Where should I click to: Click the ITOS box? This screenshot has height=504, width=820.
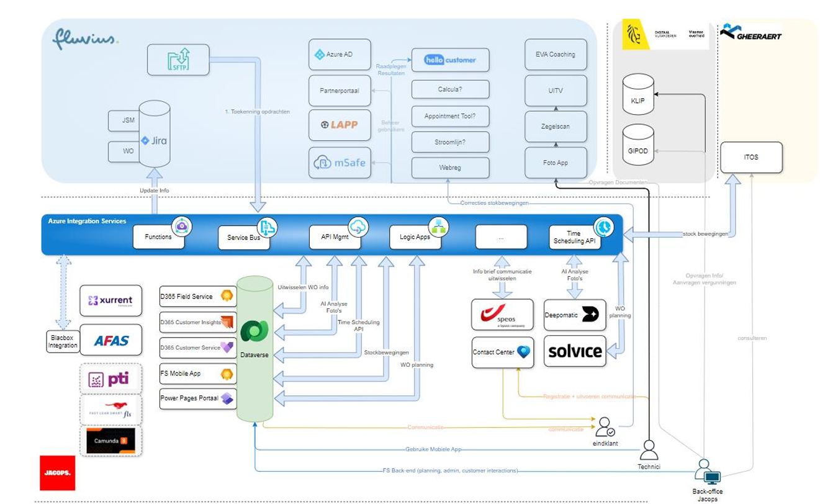point(750,157)
